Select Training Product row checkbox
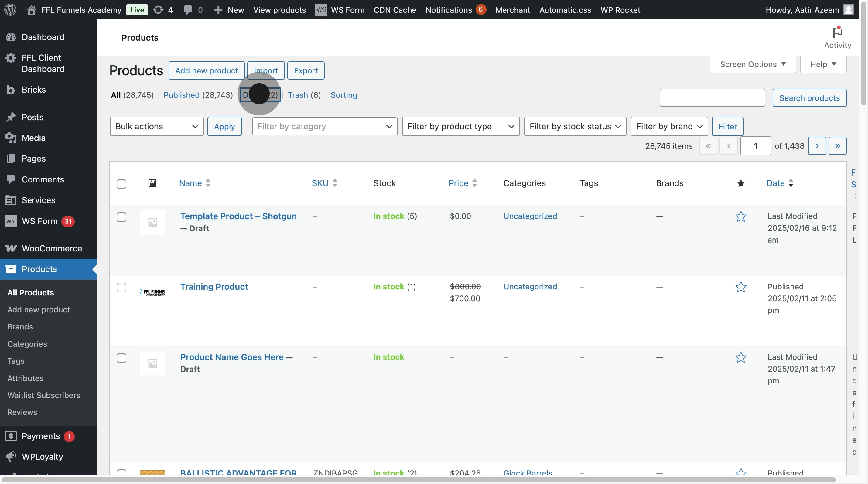This screenshot has width=868, height=484. 121,288
